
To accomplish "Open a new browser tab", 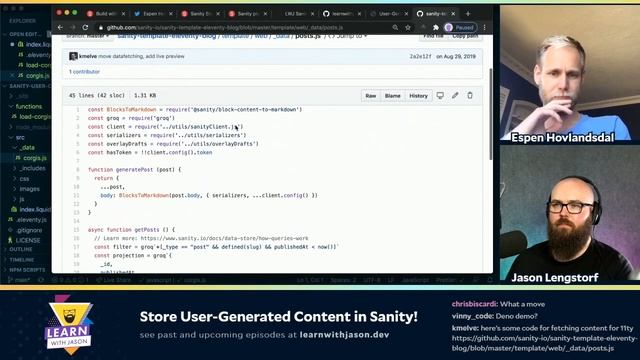I will 468,13.
